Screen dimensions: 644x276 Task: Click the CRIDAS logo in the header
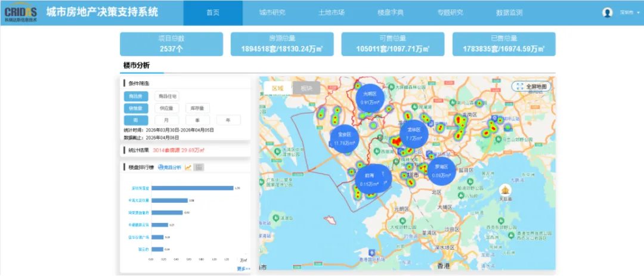[x=20, y=13]
